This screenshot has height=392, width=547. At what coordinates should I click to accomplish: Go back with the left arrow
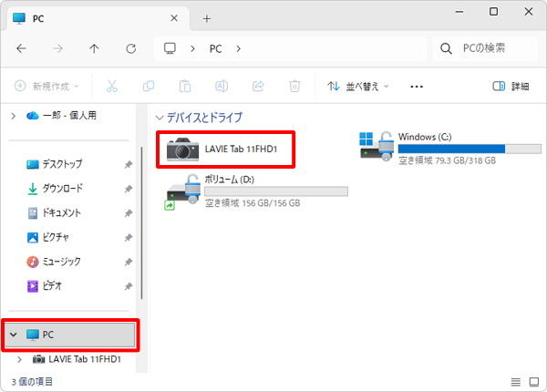point(21,48)
